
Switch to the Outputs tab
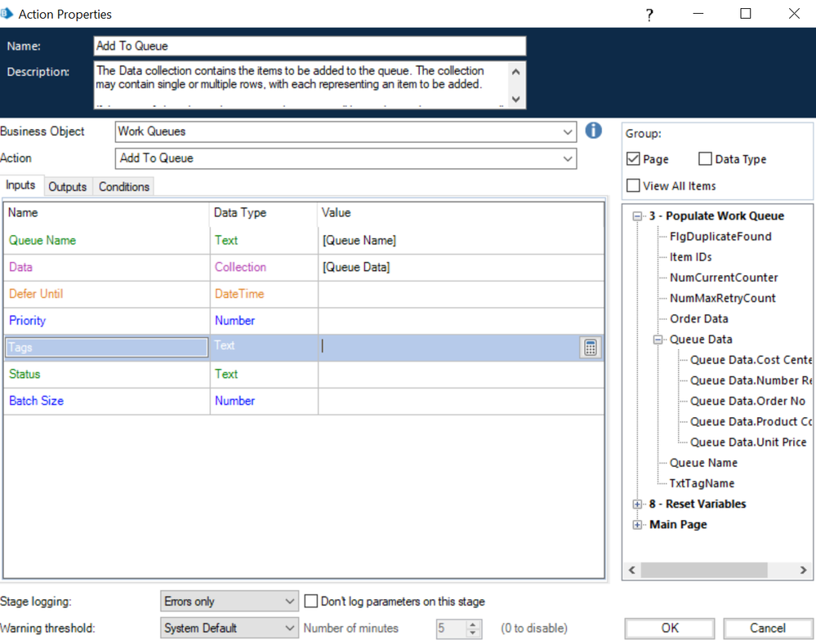point(68,187)
